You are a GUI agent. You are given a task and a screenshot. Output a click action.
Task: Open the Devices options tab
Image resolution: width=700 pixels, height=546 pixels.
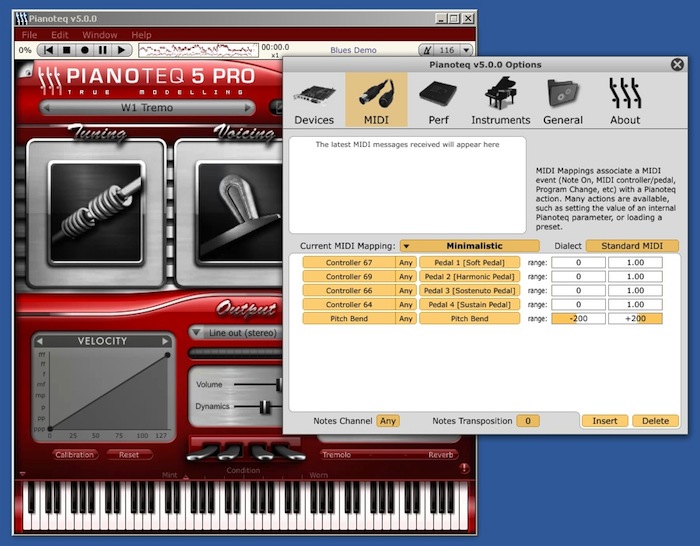[314, 101]
